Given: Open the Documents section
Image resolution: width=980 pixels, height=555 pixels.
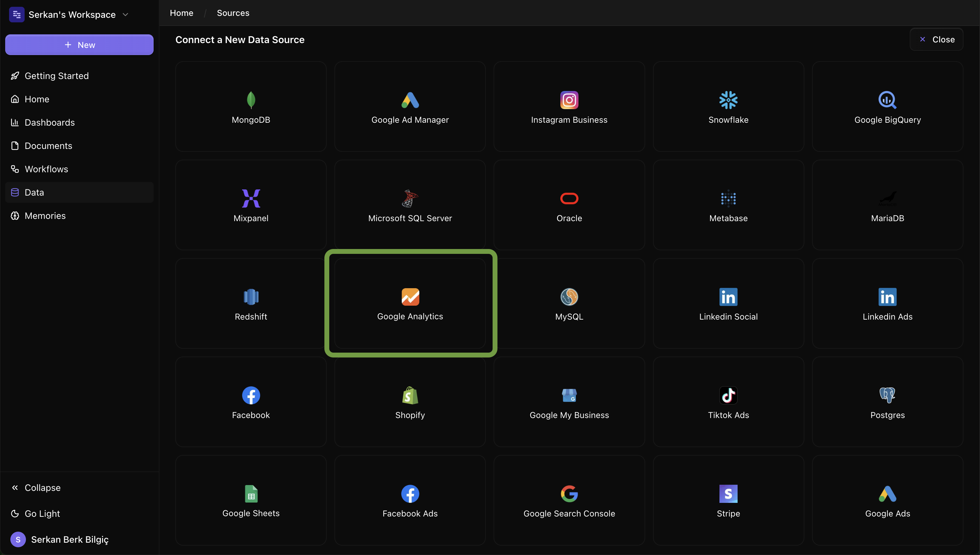Looking at the screenshot, I should pyautogui.click(x=79, y=146).
